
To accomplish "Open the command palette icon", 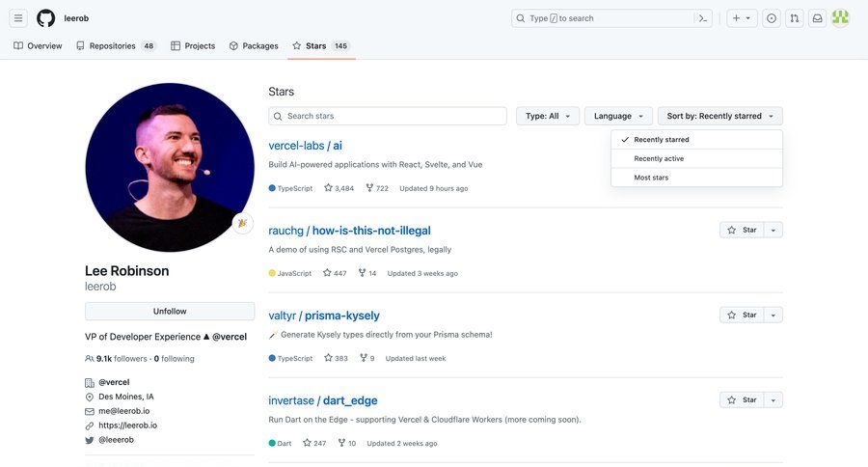I will 703,18.
